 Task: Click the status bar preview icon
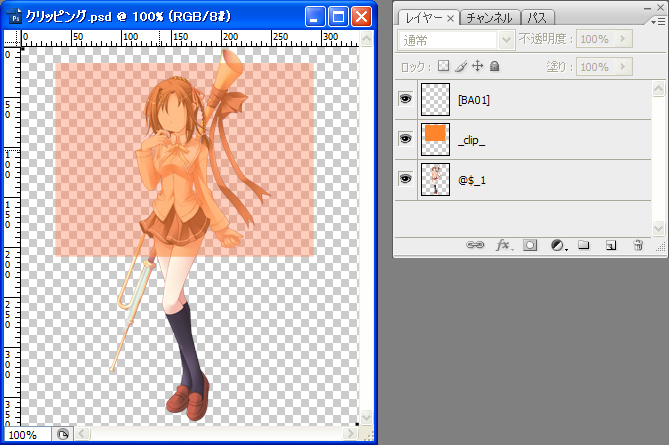(x=63, y=434)
